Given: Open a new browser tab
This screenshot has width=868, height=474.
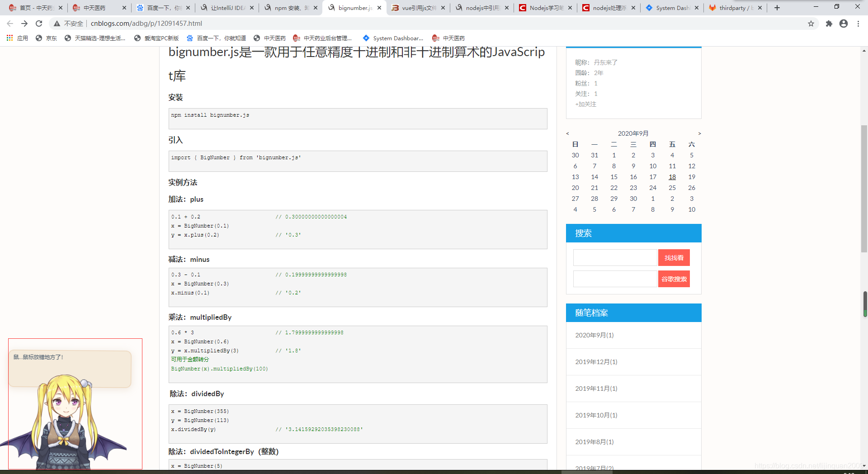Looking at the screenshot, I should 777,8.
